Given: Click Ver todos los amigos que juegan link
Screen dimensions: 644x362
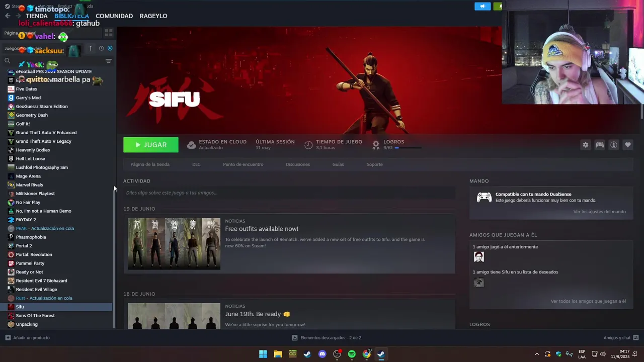Looking at the screenshot, I should tap(588, 301).
